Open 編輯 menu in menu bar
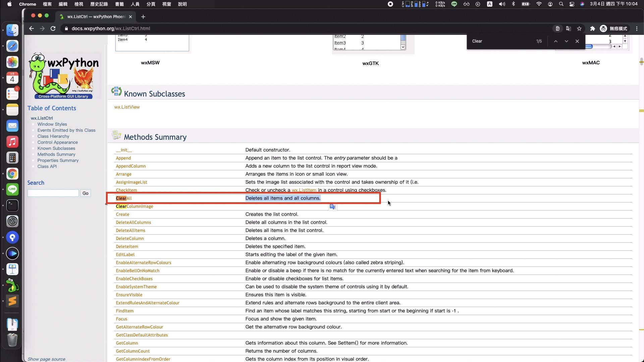Screen dimensions: 644x362 [63, 4]
